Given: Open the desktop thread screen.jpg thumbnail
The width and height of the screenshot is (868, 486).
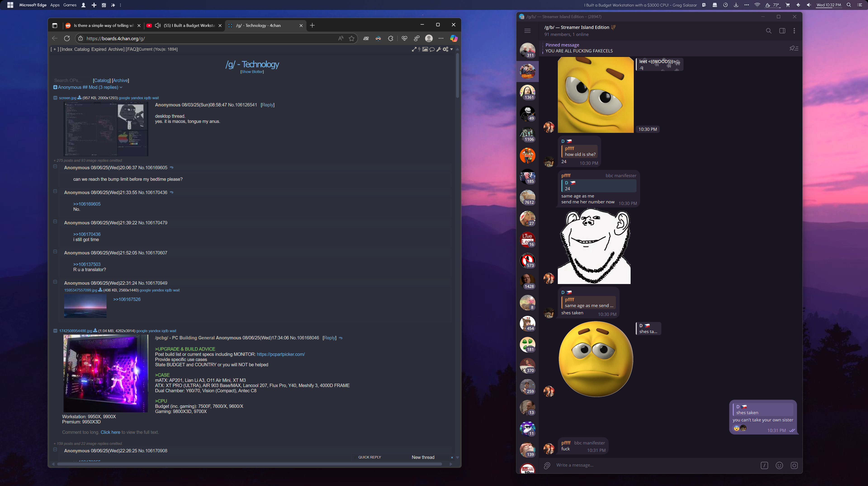Looking at the screenshot, I should [x=106, y=129].
